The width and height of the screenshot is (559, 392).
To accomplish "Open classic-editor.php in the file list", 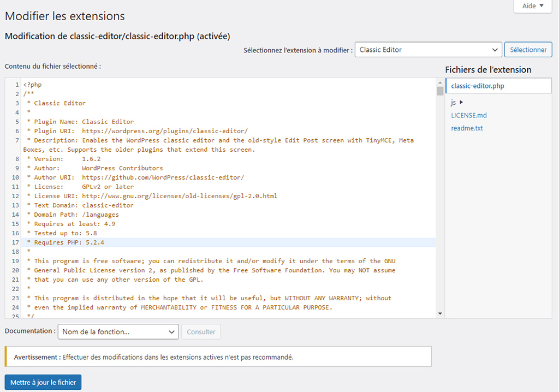I will [478, 86].
